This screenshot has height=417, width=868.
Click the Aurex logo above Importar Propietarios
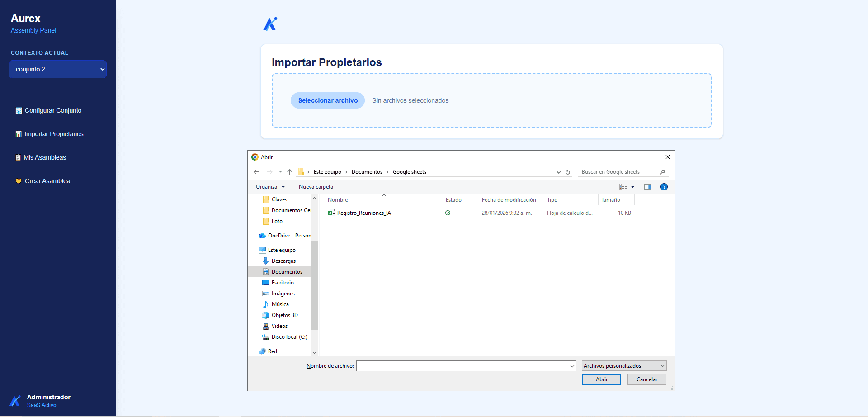click(x=270, y=24)
